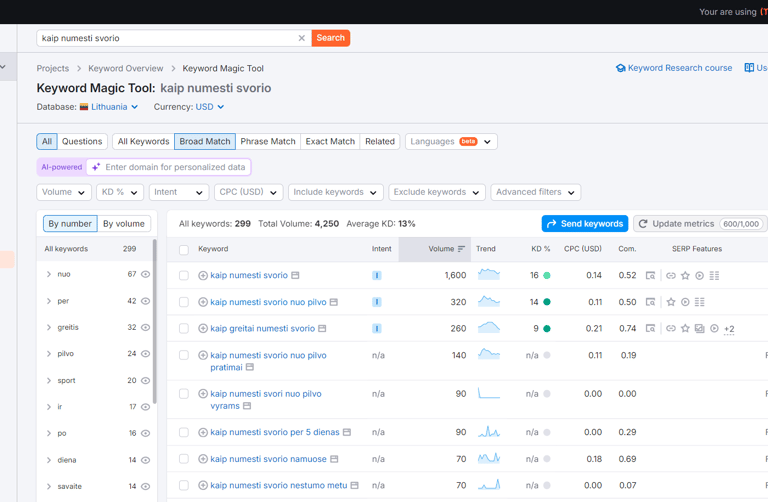Open Advanced filters dropdown
768x502 pixels.
coord(535,192)
